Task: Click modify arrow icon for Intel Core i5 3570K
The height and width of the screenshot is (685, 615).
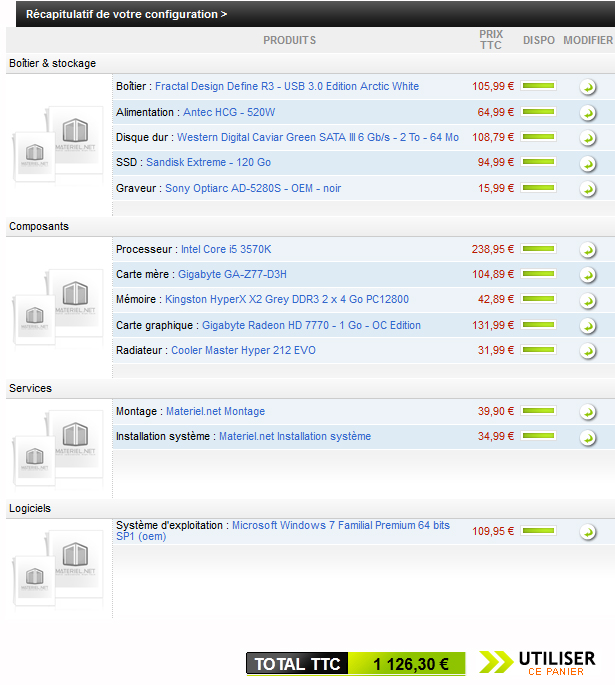Action: (588, 250)
